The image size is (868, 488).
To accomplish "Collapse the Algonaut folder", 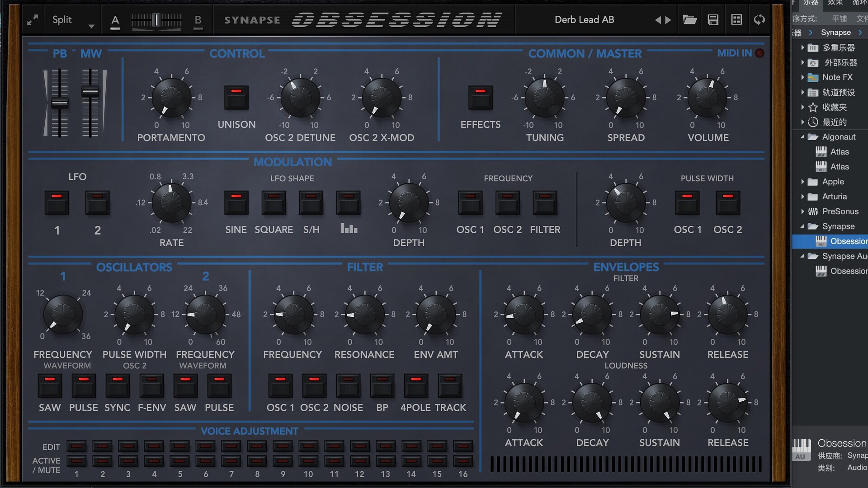I will (x=802, y=137).
